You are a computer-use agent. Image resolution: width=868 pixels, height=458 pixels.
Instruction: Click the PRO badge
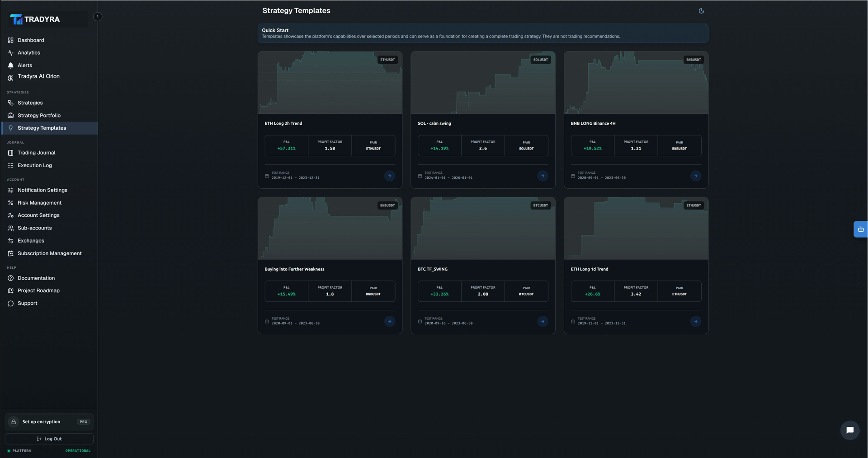point(84,422)
